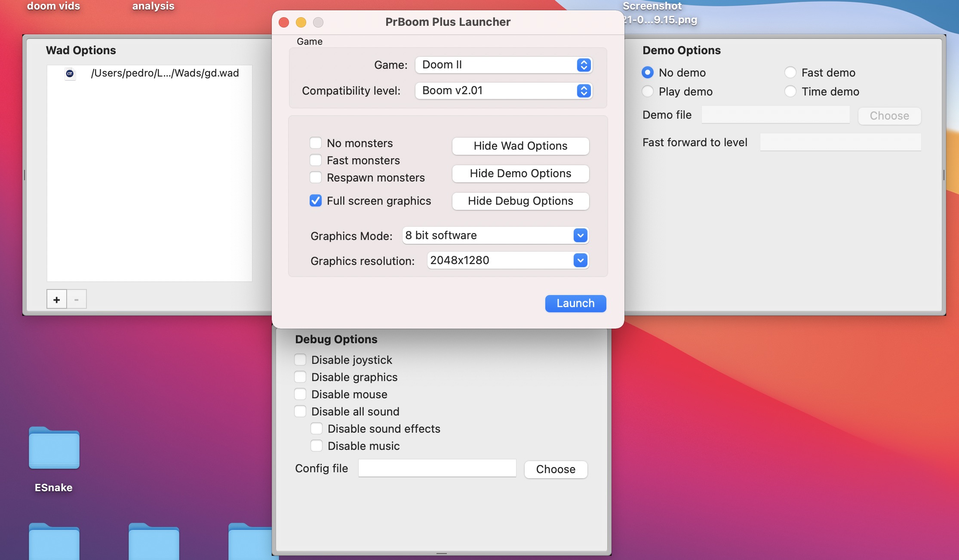
Task: Open the Graphics Mode combo box arrow
Action: [x=581, y=235]
